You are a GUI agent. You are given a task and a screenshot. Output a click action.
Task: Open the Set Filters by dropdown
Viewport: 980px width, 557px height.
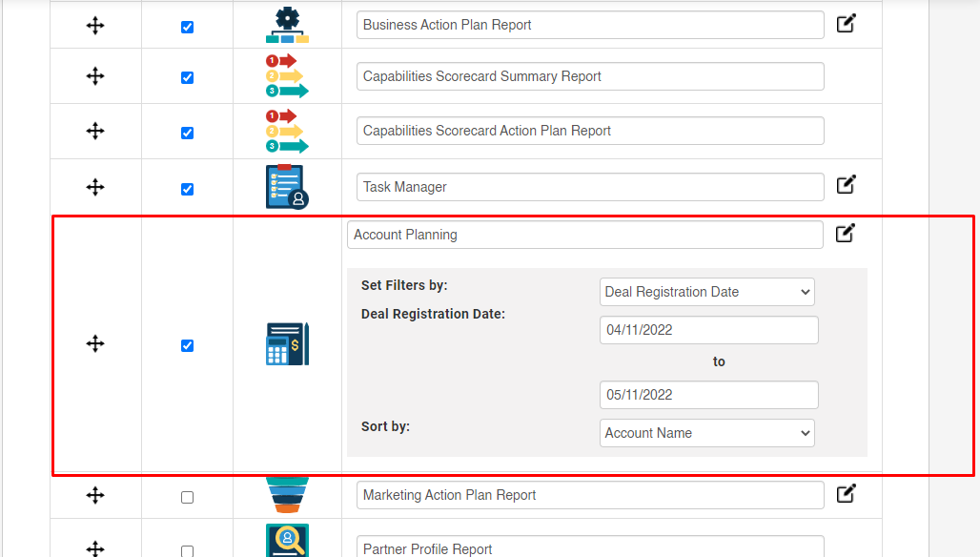(x=706, y=292)
